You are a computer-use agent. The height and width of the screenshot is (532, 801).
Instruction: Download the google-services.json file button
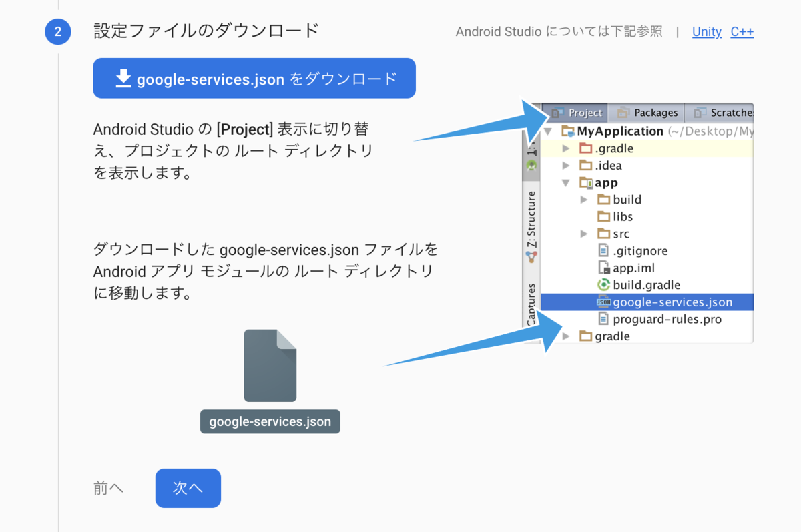254,78
